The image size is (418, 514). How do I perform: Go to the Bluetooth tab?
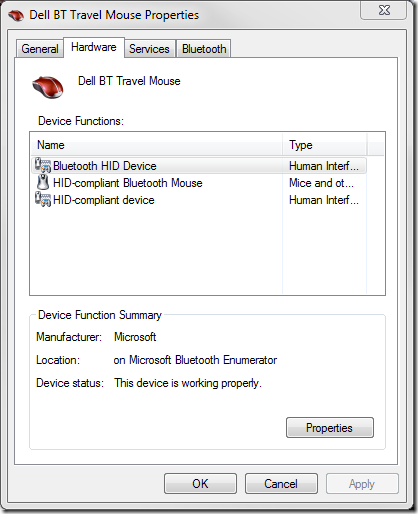(204, 49)
